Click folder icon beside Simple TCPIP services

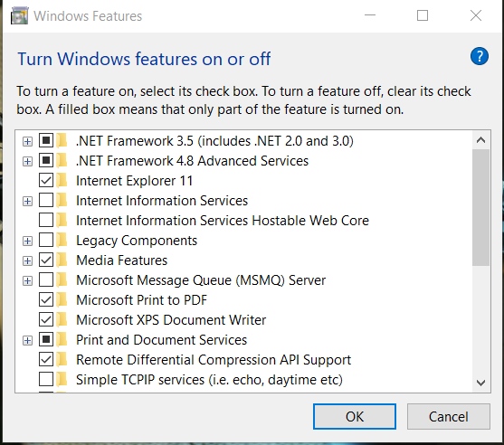[62, 380]
